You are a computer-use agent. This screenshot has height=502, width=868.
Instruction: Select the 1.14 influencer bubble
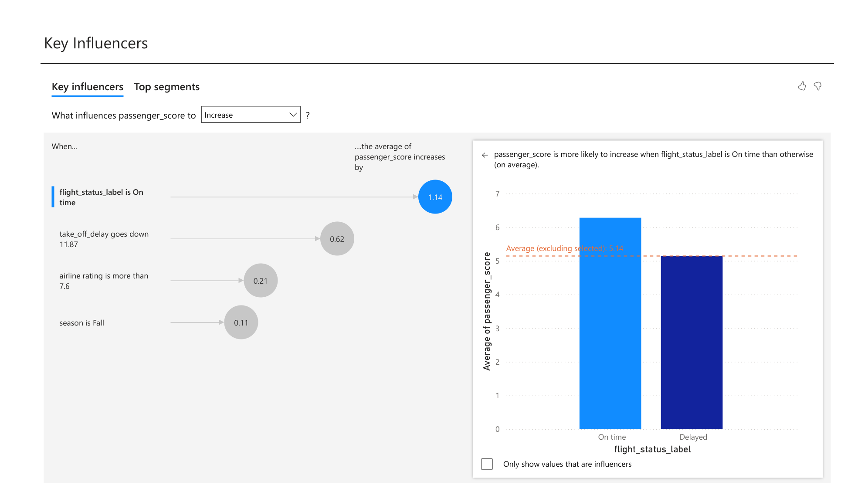(x=435, y=197)
